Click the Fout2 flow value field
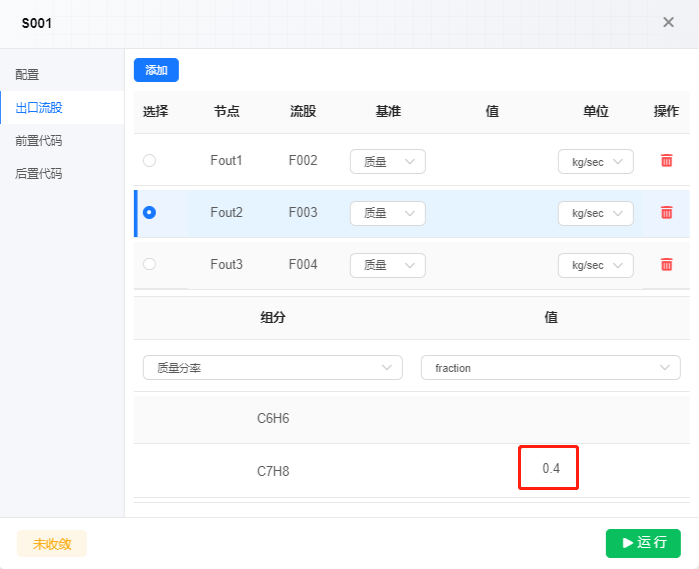This screenshot has height=569, width=699. tap(492, 213)
